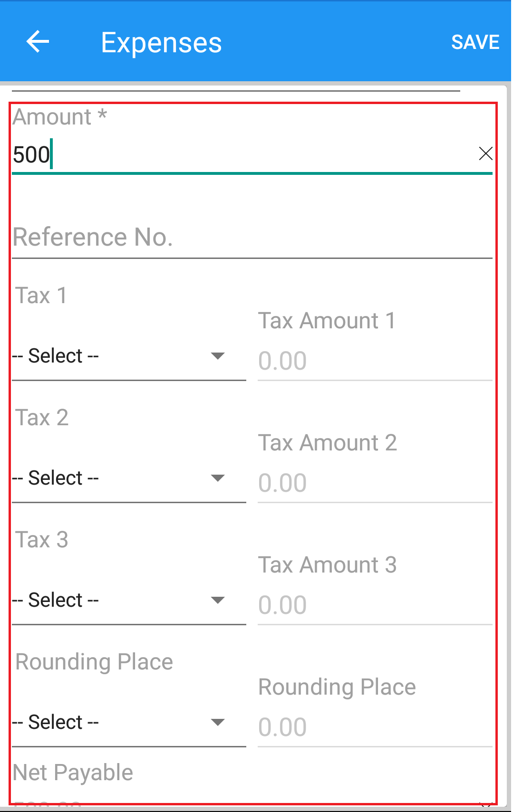Select the Net Payable label
513x812 pixels.
click(73, 773)
